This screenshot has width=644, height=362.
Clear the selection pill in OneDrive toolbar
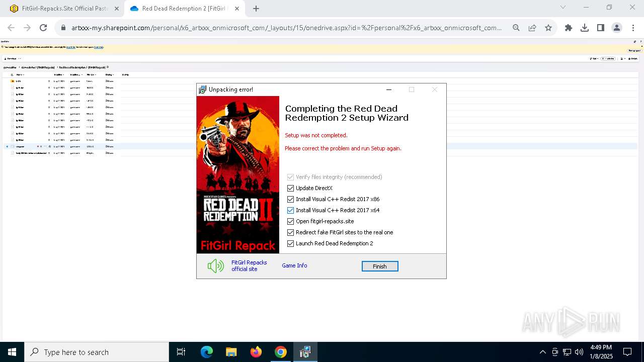coord(608,58)
